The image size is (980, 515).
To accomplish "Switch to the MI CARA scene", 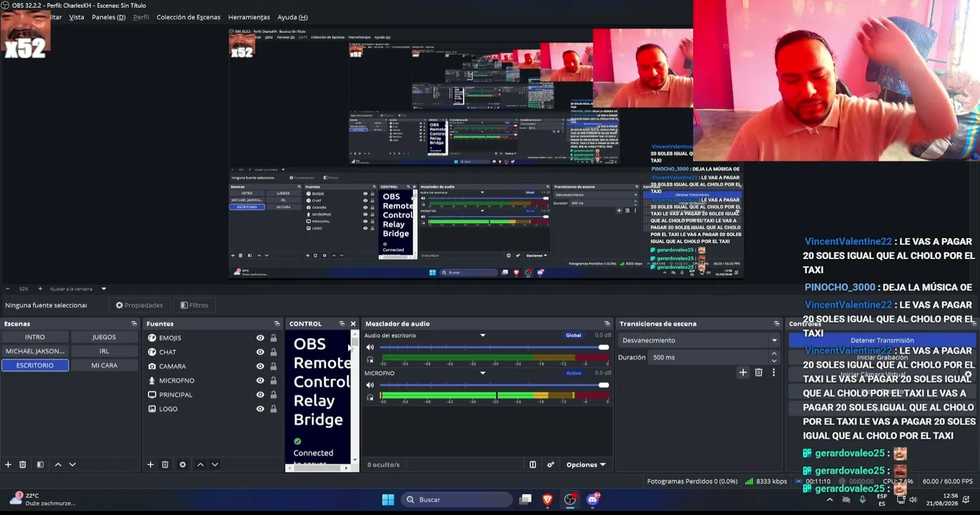I will pyautogui.click(x=104, y=366).
